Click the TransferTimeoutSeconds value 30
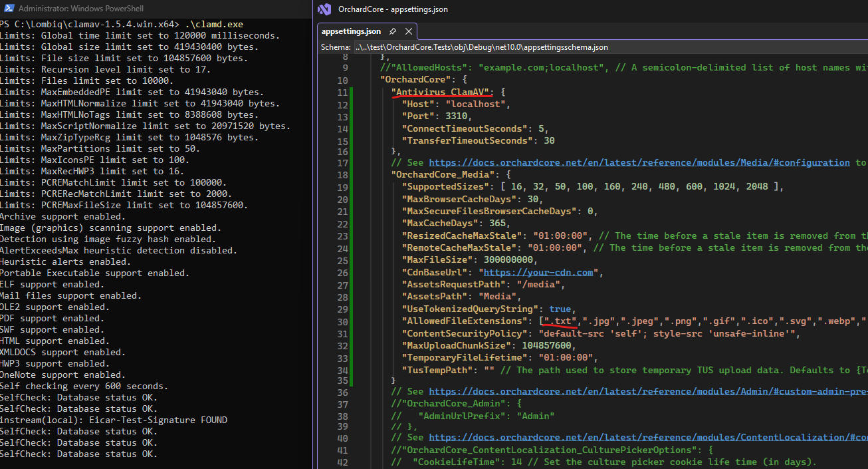This screenshot has width=868, height=469. pyautogui.click(x=549, y=141)
